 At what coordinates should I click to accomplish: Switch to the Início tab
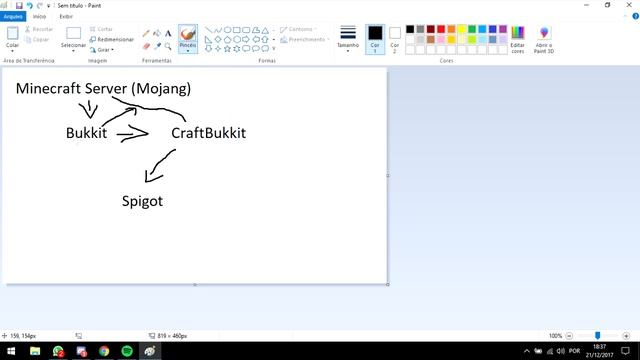tap(40, 17)
